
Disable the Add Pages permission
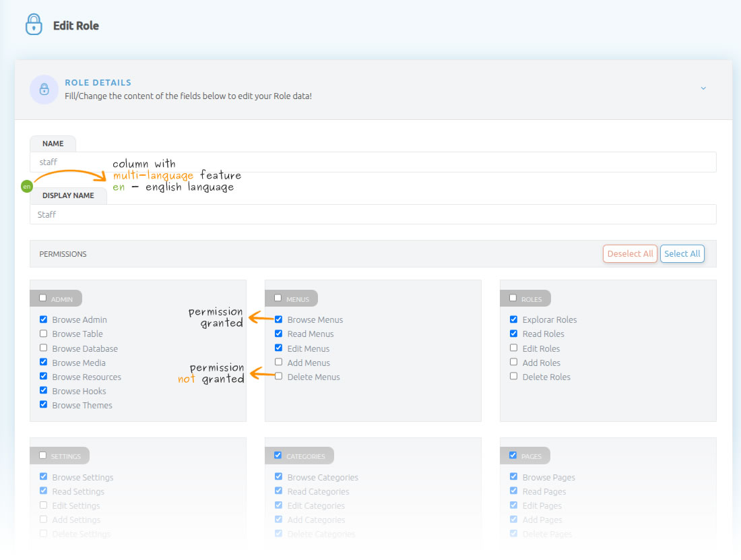pos(514,520)
